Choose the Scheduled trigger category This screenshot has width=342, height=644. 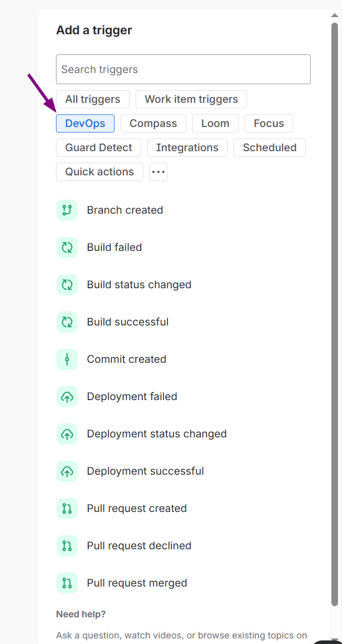click(269, 148)
